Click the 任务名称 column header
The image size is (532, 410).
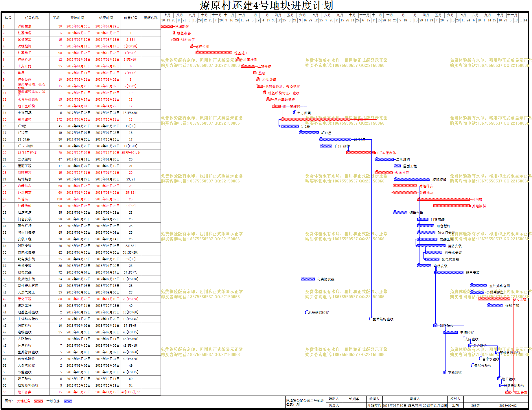coord(32,18)
